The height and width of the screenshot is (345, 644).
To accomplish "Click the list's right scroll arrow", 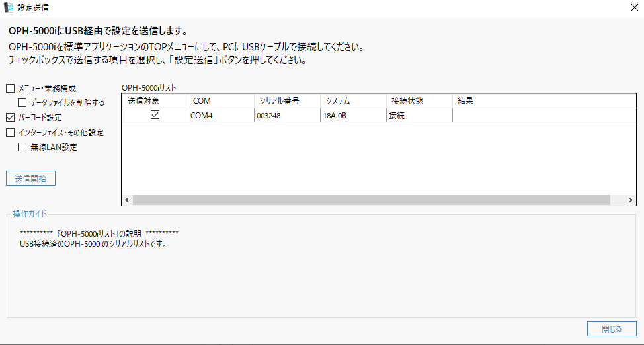I will pos(631,200).
